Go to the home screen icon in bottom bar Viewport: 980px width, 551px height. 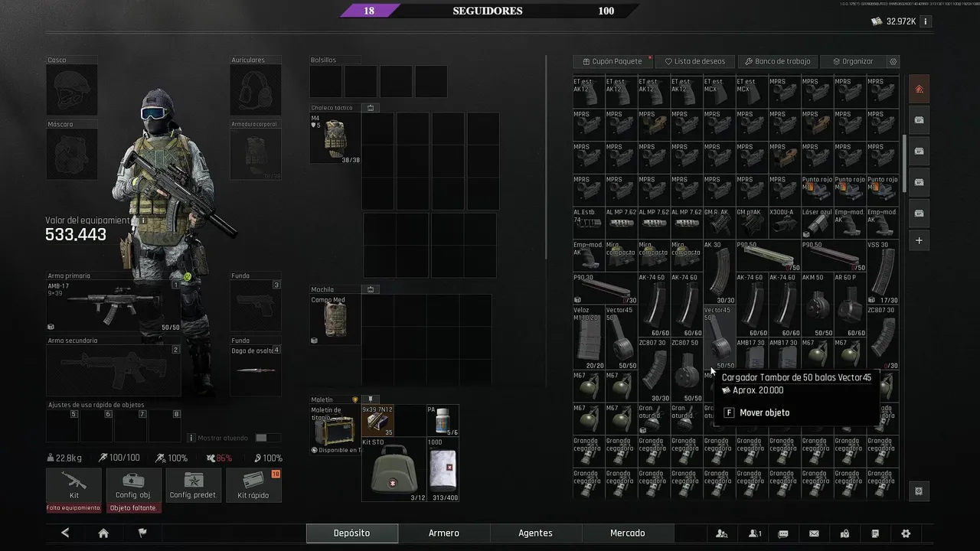103,533
